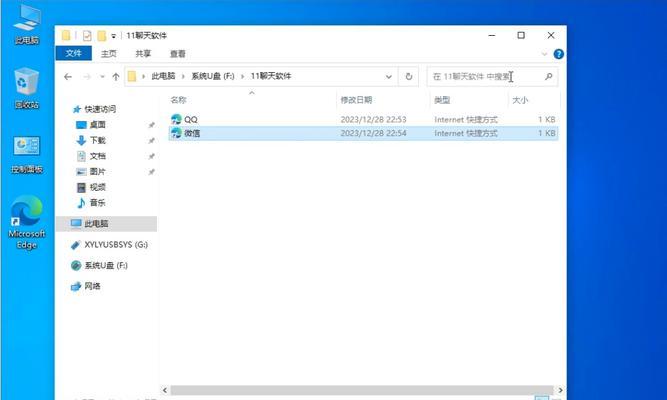The image size is (667, 400).
Task: Open the 文件 menu tab
Action: tap(74, 53)
